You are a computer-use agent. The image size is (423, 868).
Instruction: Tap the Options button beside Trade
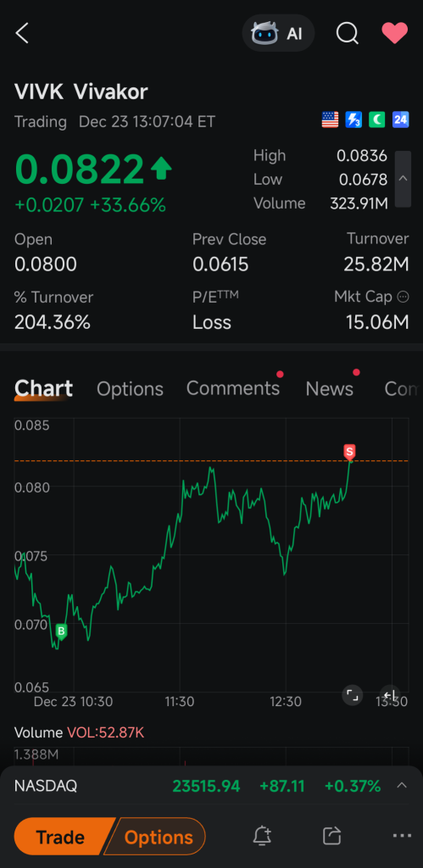coord(159,837)
